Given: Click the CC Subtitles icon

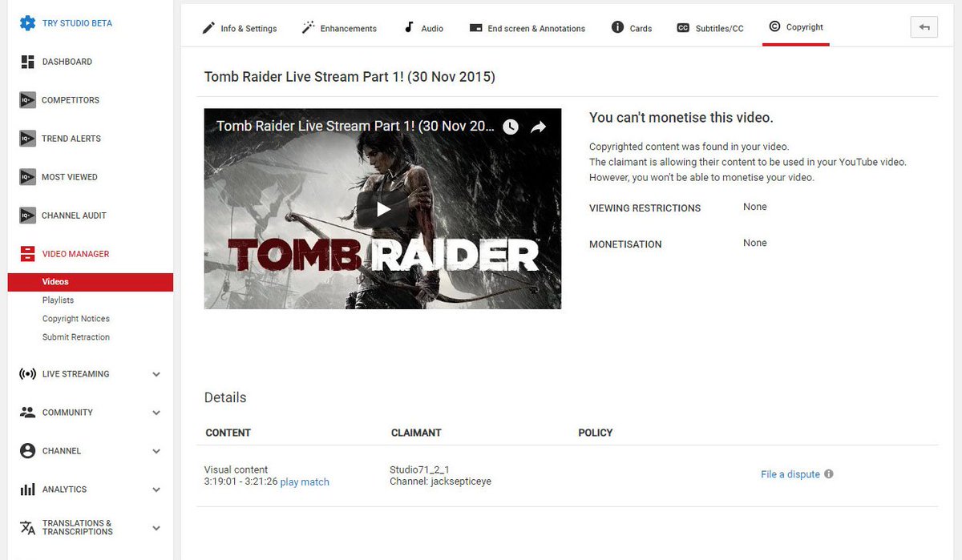Looking at the screenshot, I should (x=683, y=28).
